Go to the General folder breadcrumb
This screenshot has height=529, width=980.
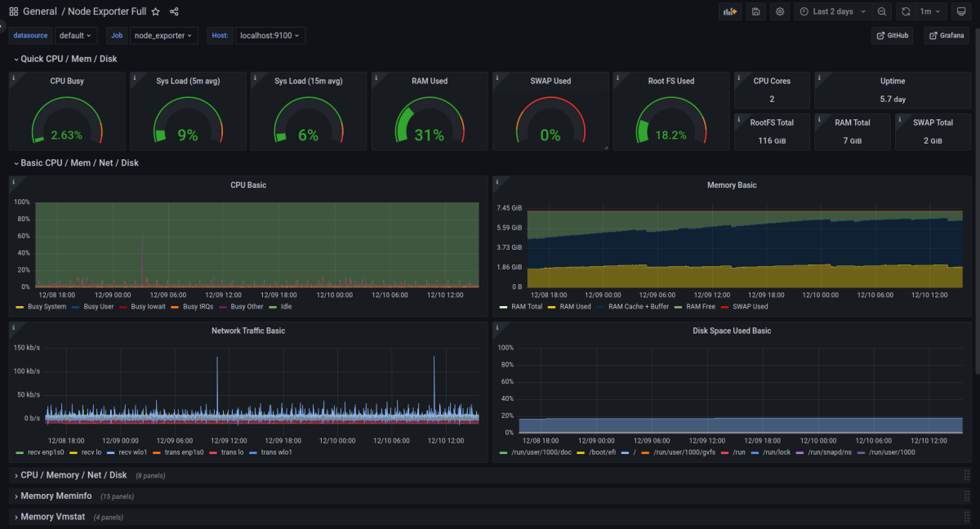click(x=40, y=11)
